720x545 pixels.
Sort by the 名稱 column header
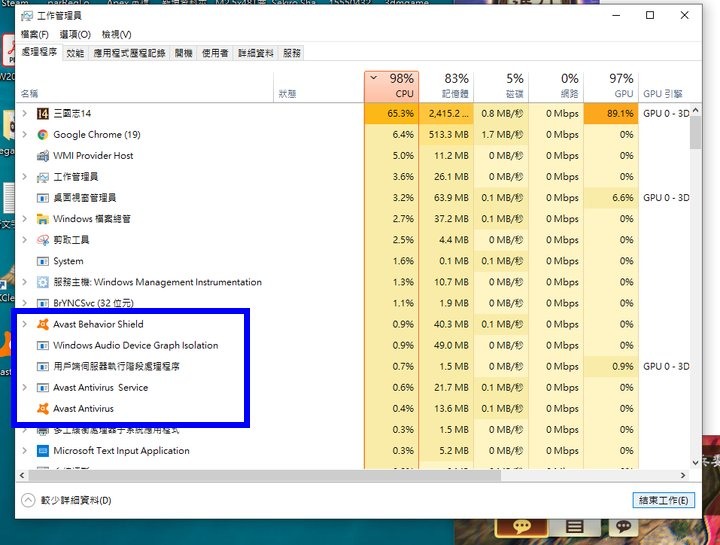click(x=145, y=86)
